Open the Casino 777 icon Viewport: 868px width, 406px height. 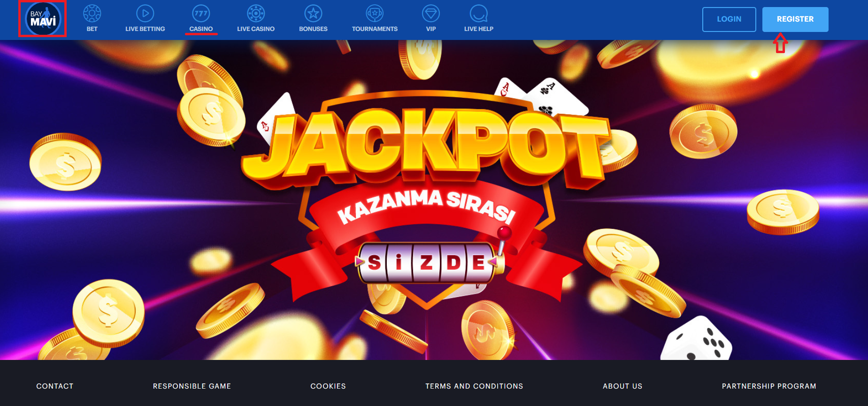tap(201, 13)
